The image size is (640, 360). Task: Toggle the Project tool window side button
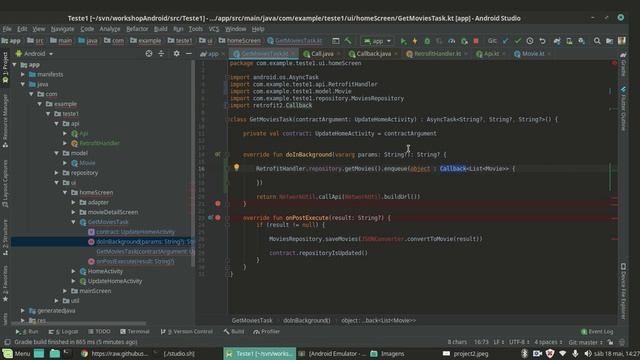(x=5, y=68)
